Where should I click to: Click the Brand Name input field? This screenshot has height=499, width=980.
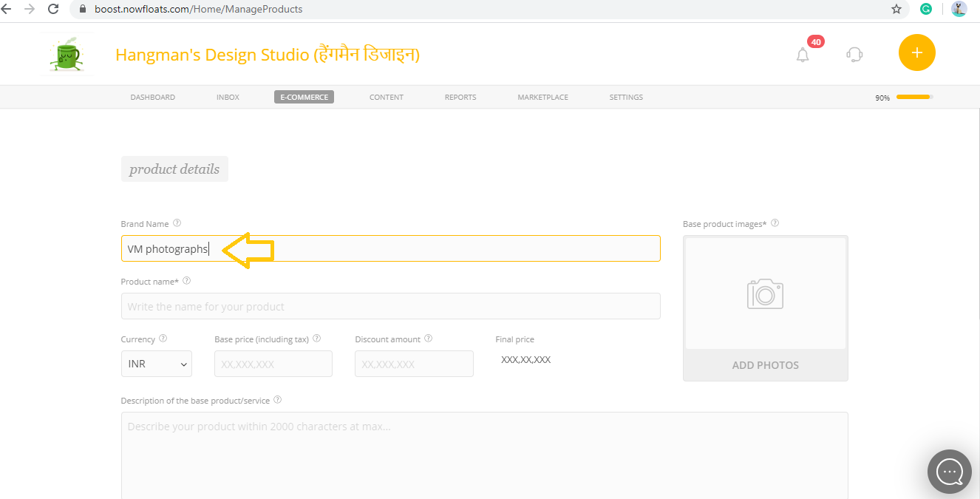point(390,248)
